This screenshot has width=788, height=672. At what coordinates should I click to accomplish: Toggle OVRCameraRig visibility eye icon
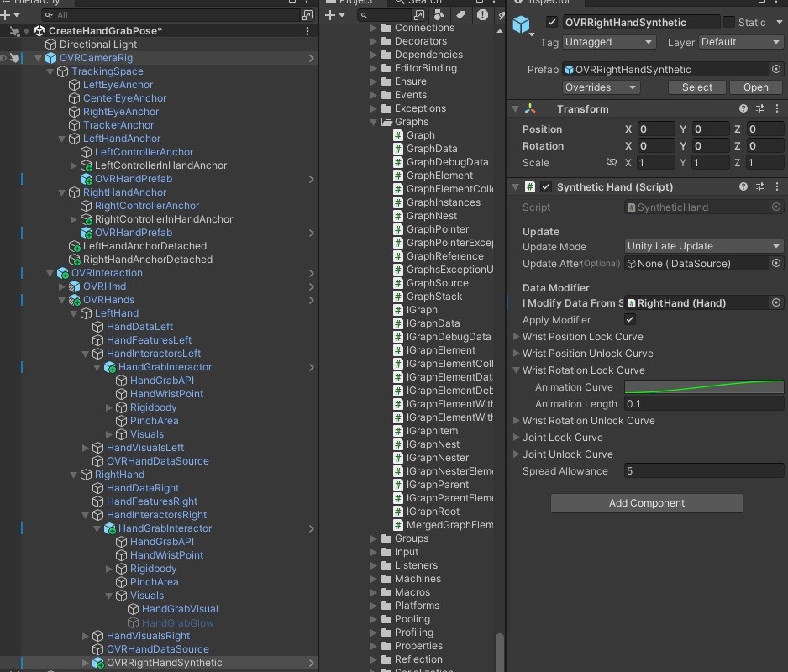tap(3, 58)
